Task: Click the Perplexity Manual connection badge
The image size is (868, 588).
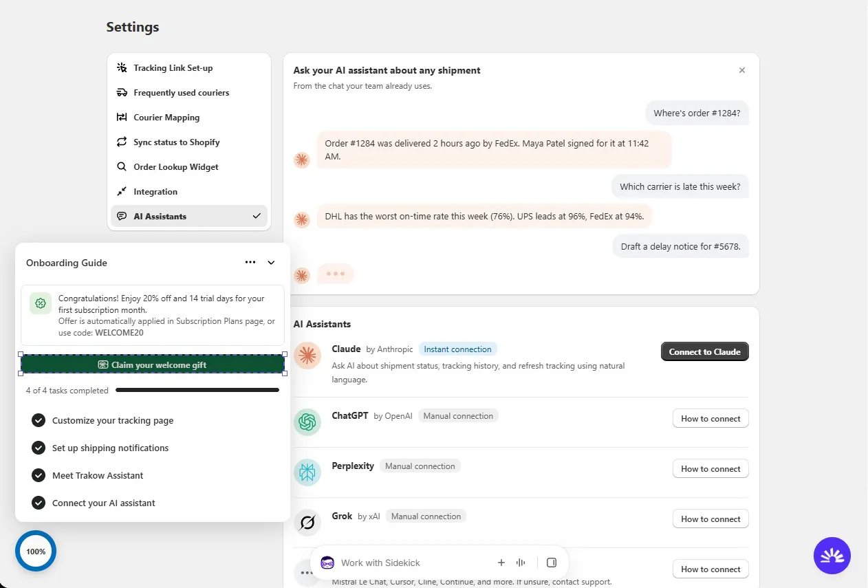Action: pyautogui.click(x=420, y=466)
